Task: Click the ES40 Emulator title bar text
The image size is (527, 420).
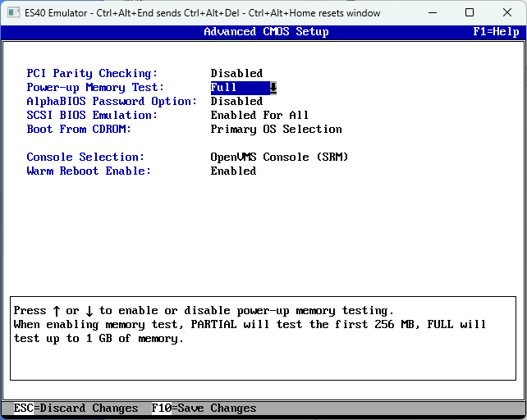Action: click(x=202, y=13)
